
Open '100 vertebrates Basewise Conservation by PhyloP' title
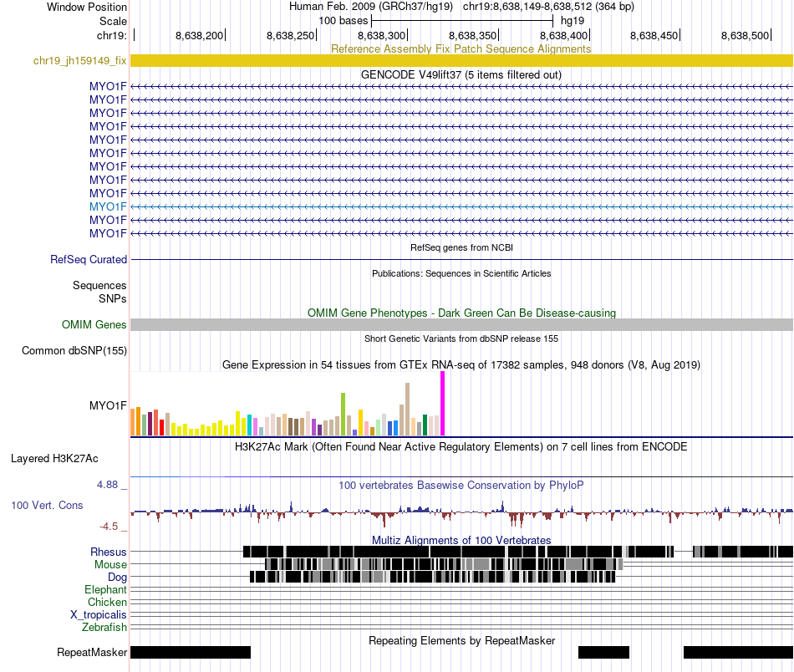tap(461, 485)
